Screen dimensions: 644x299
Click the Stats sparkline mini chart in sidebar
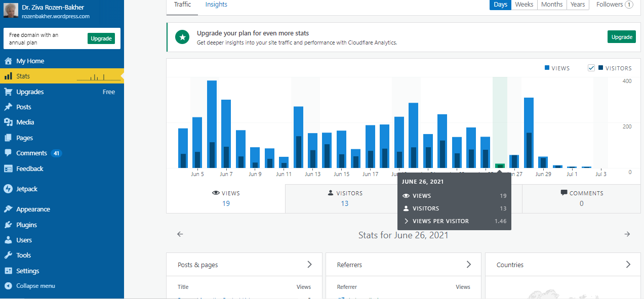point(98,77)
